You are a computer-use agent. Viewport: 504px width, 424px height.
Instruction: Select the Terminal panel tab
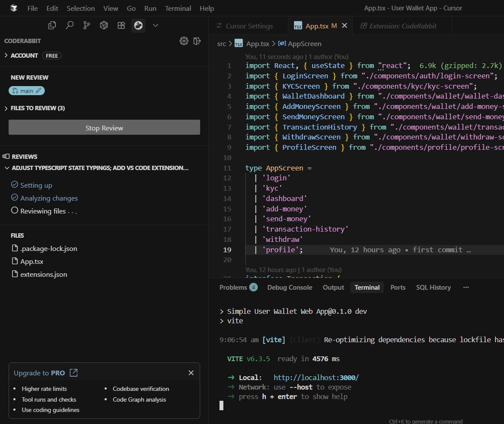point(367,288)
